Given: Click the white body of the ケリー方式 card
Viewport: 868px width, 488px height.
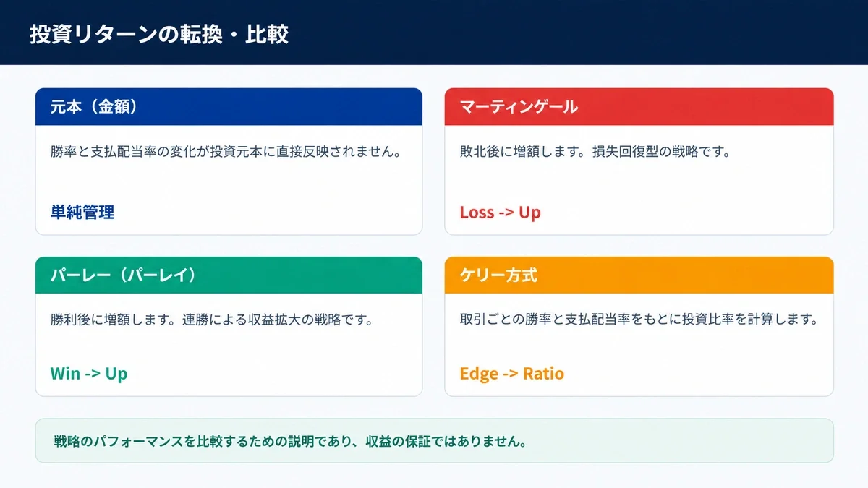Looking at the screenshot, I should [639, 345].
